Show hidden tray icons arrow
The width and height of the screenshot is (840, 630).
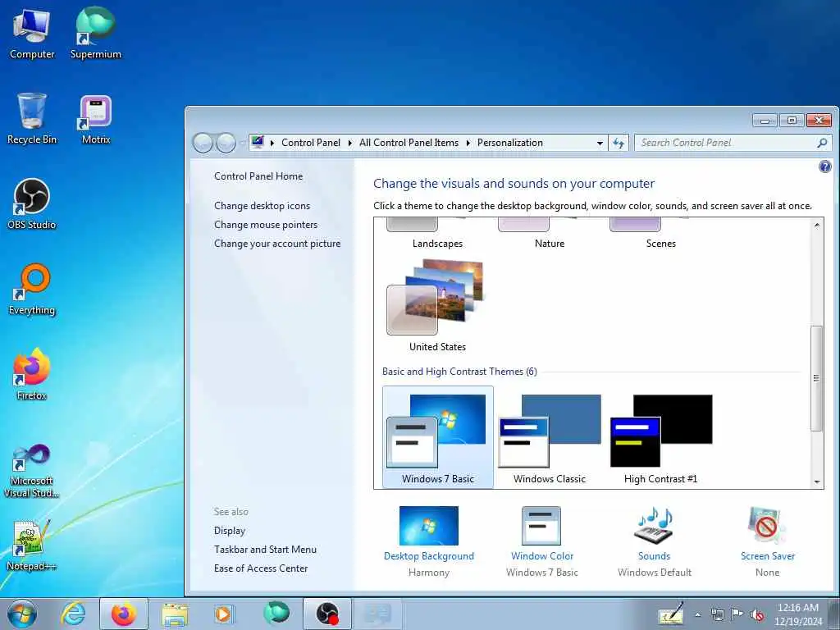coord(697,615)
